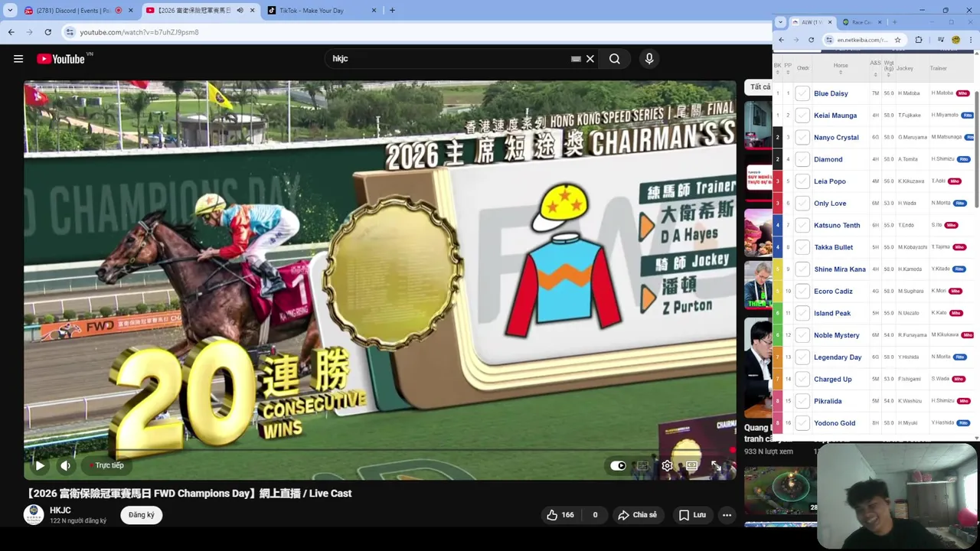View site information beside the youtube.com URL
The height and width of the screenshot is (551, 980).
click(70, 32)
